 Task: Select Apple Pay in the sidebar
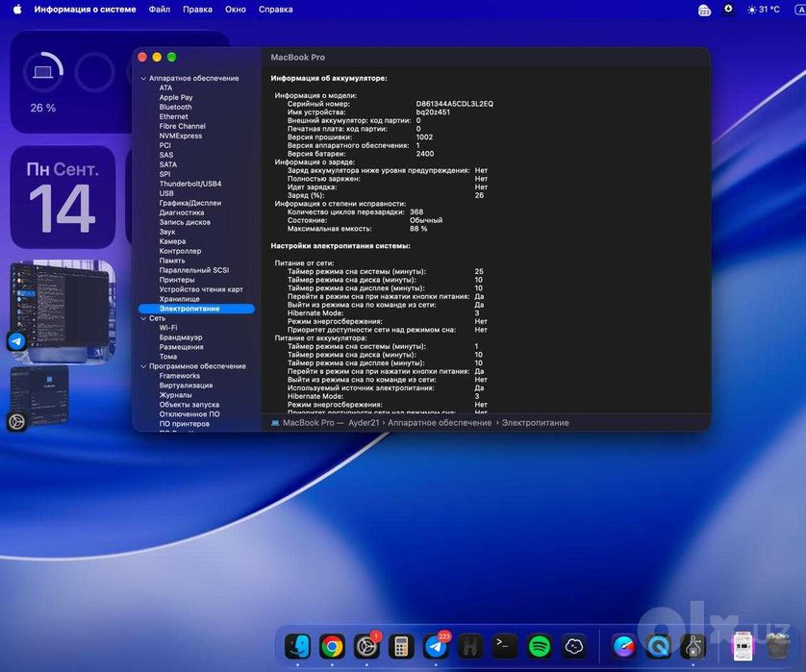coord(176,98)
